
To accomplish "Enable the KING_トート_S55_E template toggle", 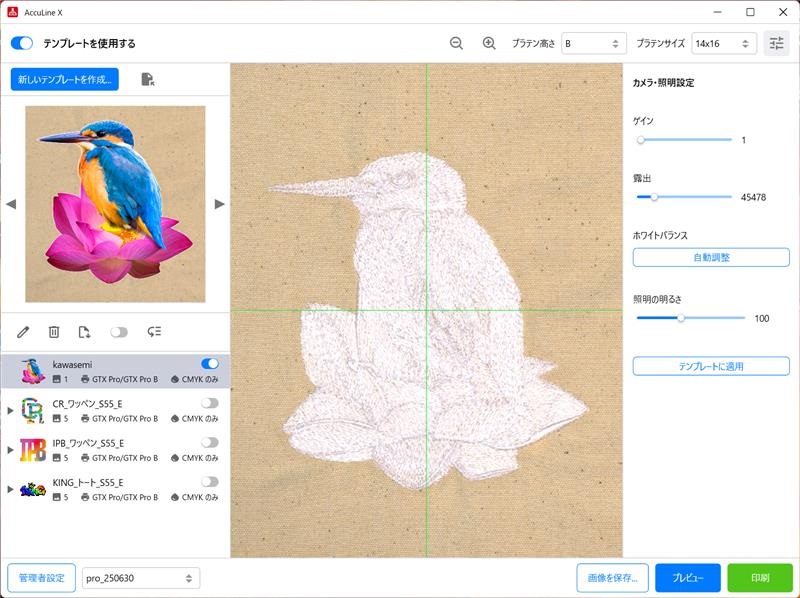I will click(x=210, y=482).
